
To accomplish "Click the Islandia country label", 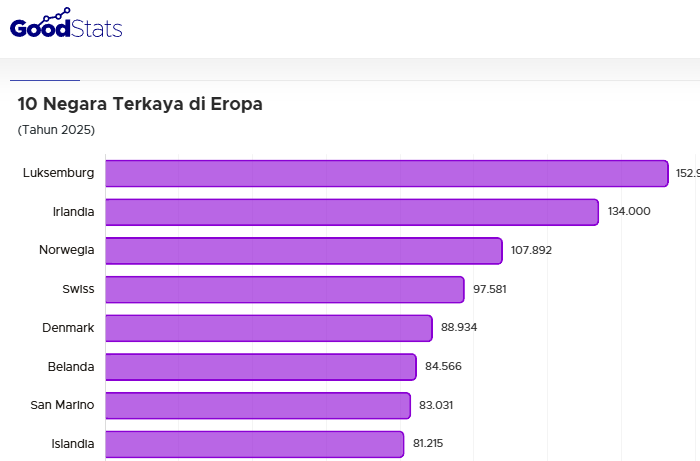I will [73, 444].
